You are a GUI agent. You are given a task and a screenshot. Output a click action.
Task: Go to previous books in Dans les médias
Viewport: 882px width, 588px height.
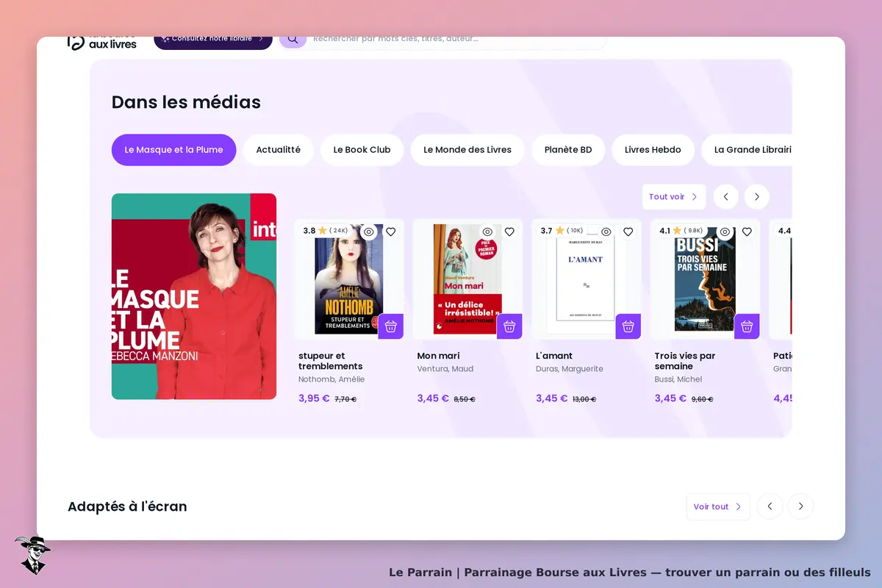click(726, 197)
